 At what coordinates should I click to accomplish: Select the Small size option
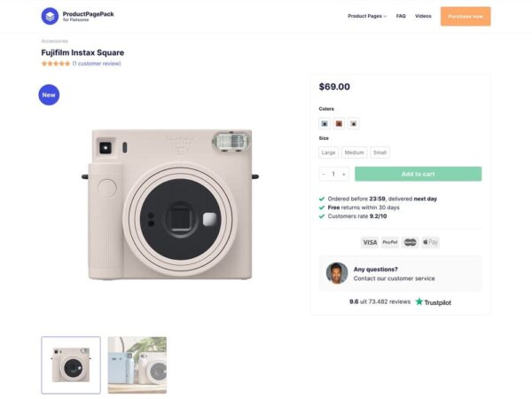click(380, 153)
